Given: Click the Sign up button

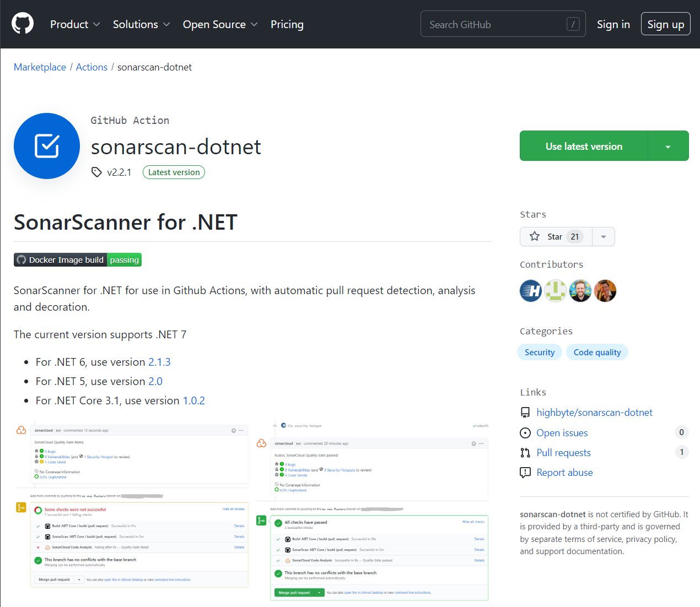Looking at the screenshot, I should point(665,23).
